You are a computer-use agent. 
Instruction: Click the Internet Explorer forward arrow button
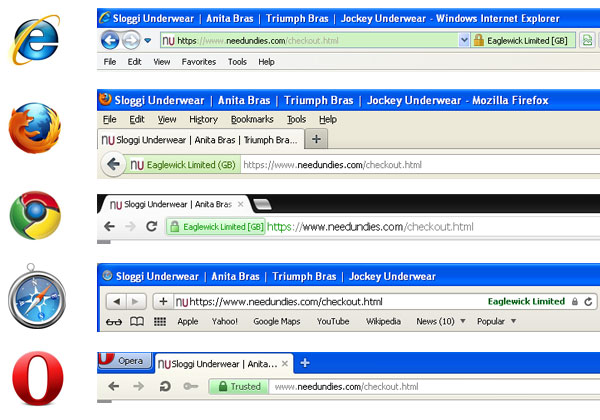(x=131, y=40)
